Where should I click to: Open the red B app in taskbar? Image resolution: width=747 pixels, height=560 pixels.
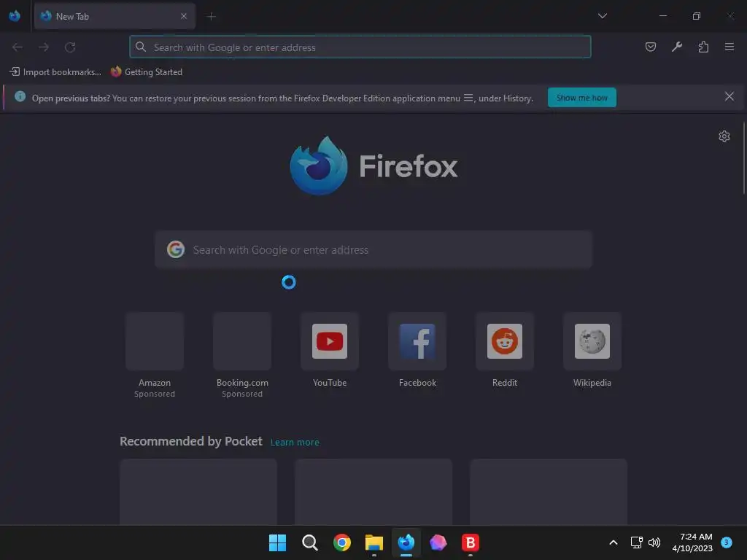[471, 542]
